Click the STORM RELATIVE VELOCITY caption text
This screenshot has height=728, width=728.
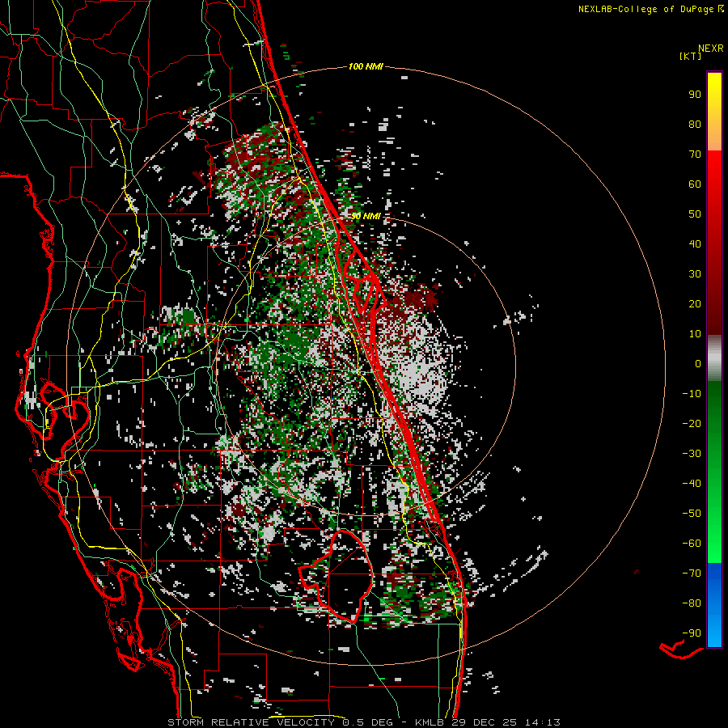(x=251, y=722)
